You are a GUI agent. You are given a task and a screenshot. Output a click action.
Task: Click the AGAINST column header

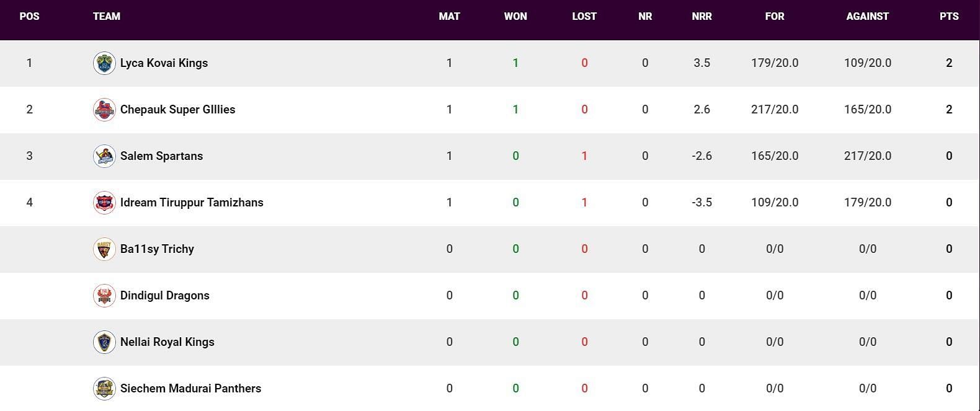point(867,16)
